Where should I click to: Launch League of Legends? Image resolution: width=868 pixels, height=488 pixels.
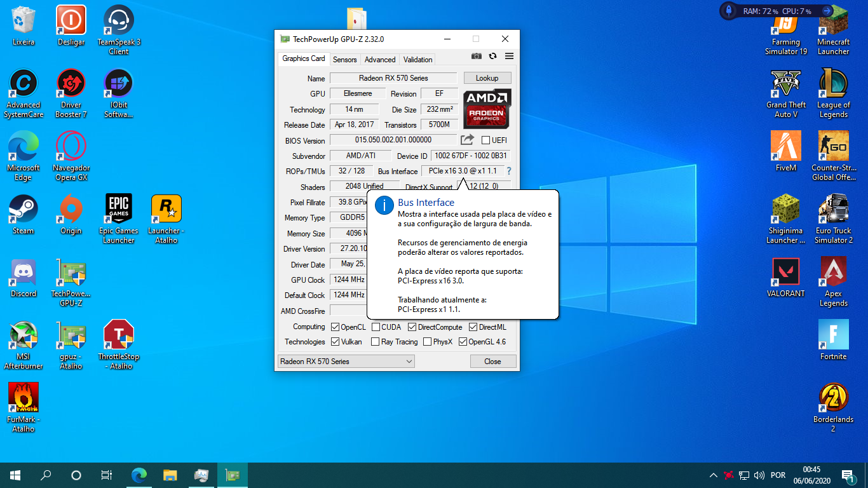(834, 93)
